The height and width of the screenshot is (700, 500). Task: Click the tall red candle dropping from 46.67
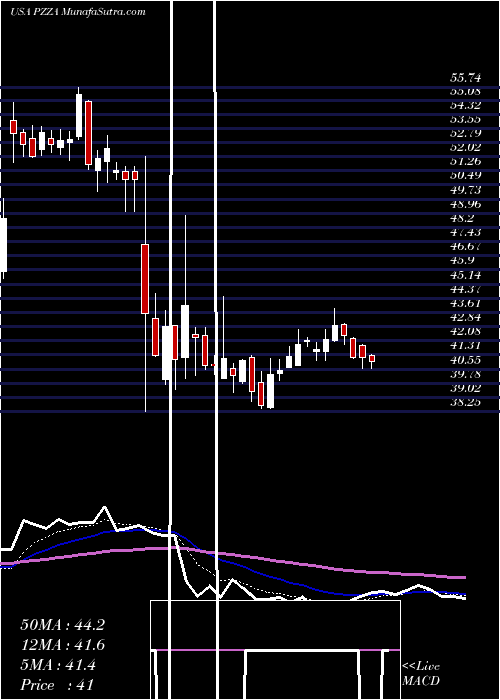(x=145, y=279)
